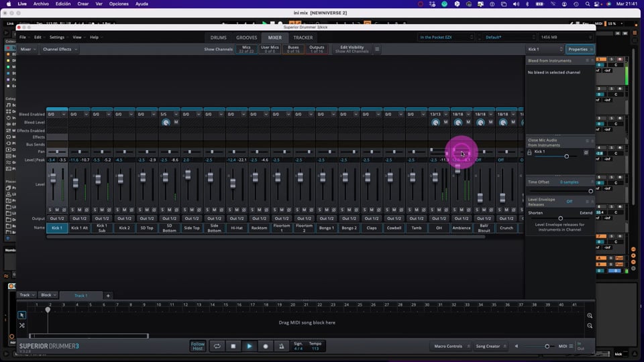Open the Archivo menu in the macOS menu bar

(41, 4)
